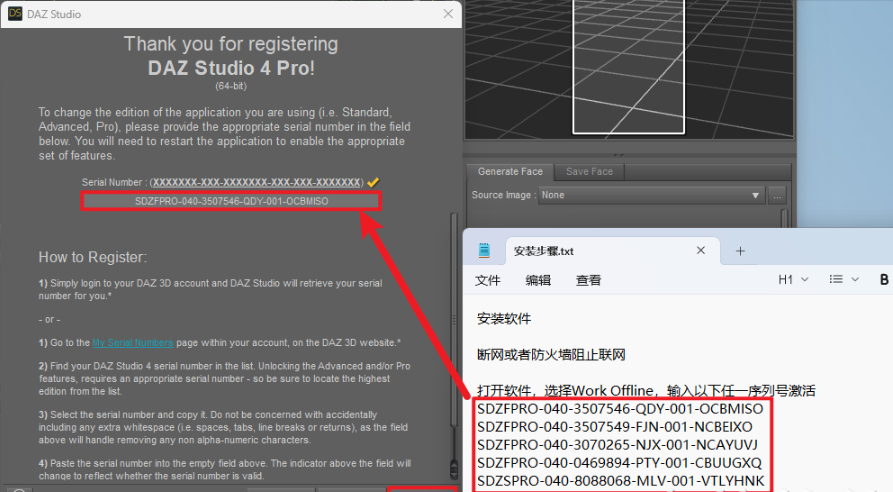This screenshot has width=893, height=492.
Task: Open the 文件 menu in Notepad
Action: pos(488,280)
